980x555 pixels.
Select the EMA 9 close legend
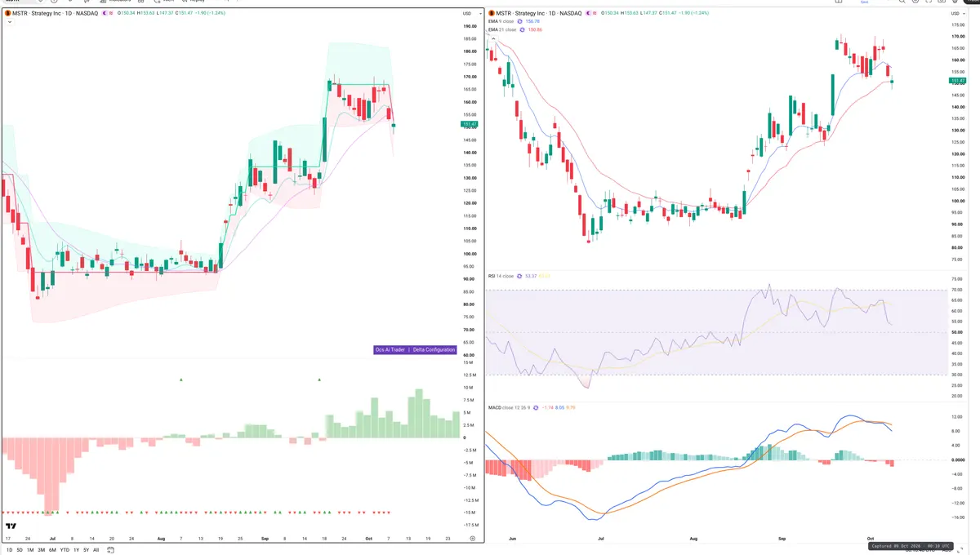[502, 22]
